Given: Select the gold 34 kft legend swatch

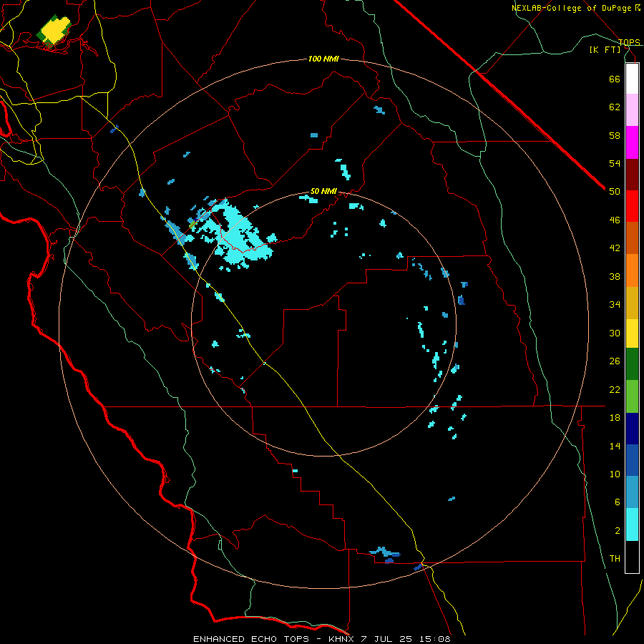Looking at the screenshot, I should pyautogui.click(x=632, y=303).
